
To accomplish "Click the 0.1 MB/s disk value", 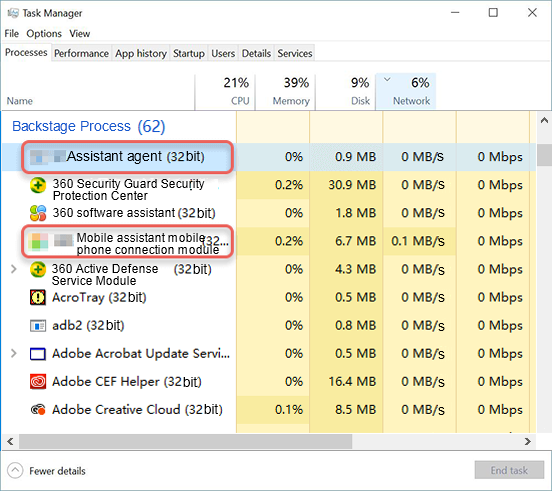I will click(418, 241).
